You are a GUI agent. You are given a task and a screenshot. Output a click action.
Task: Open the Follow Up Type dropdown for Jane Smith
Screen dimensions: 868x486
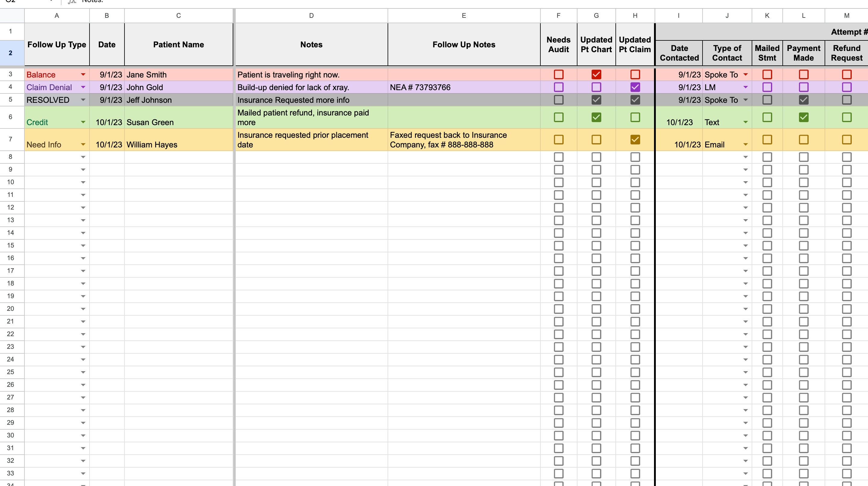83,75
